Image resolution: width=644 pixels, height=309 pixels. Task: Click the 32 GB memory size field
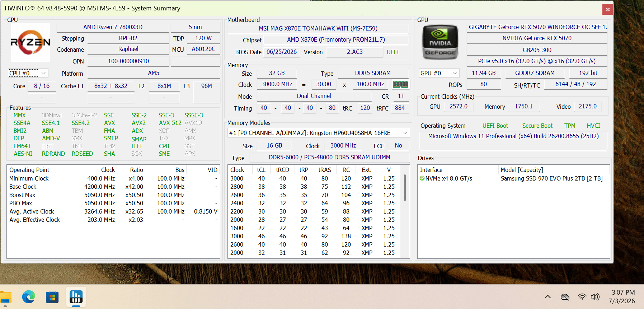(x=277, y=73)
